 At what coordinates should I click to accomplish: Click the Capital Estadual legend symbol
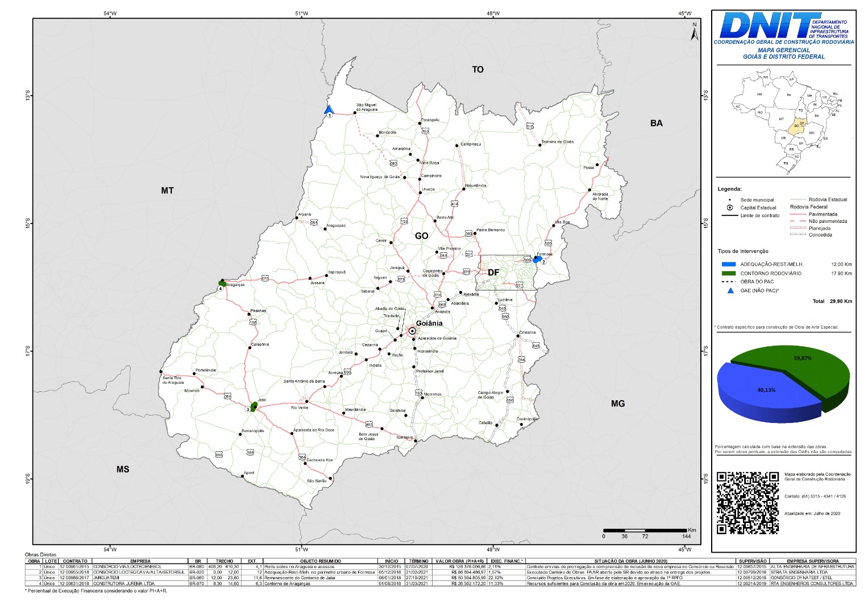click(730, 208)
